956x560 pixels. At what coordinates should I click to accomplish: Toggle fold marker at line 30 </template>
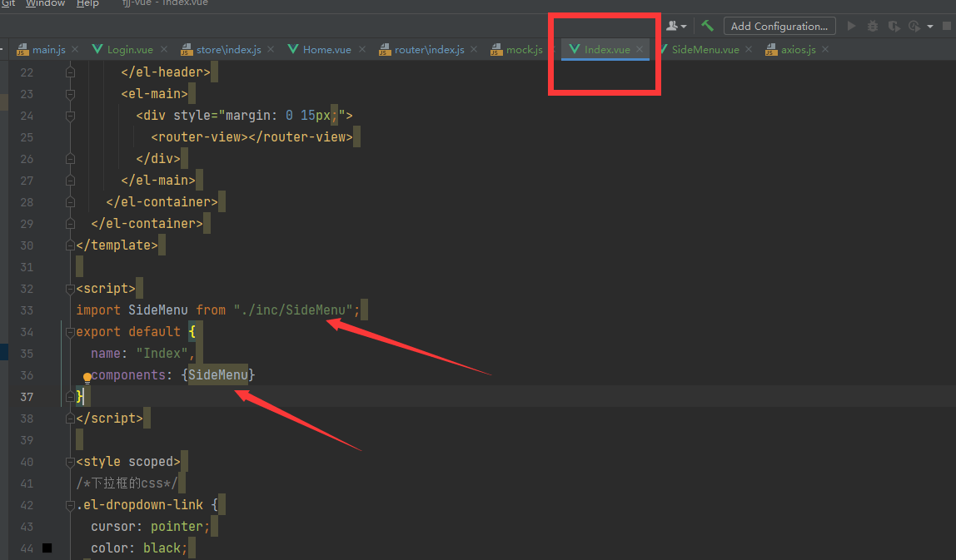(70, 245)
